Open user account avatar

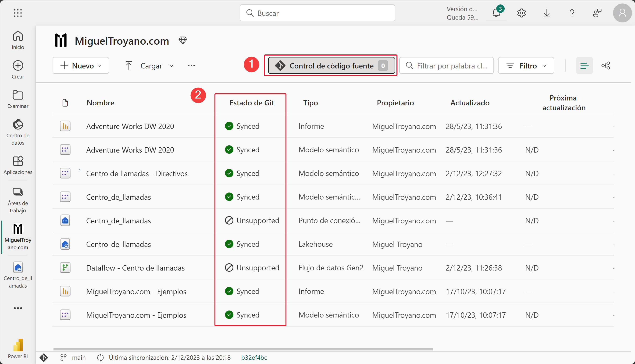pos(622,13)
